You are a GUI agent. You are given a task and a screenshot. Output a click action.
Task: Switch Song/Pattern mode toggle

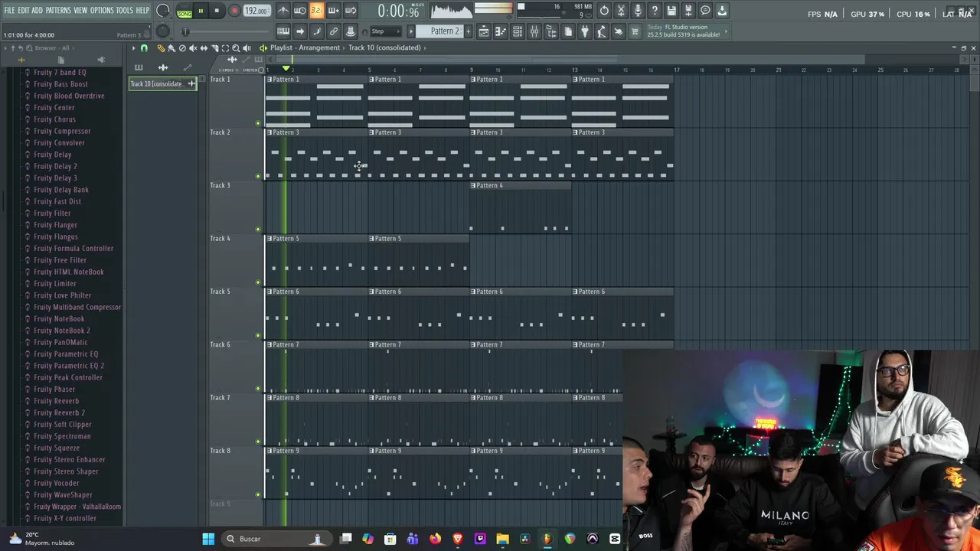pos(185,11)
